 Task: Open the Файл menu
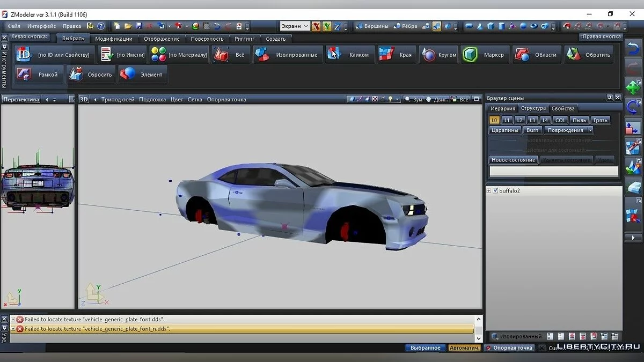click(x=14, y=26)
